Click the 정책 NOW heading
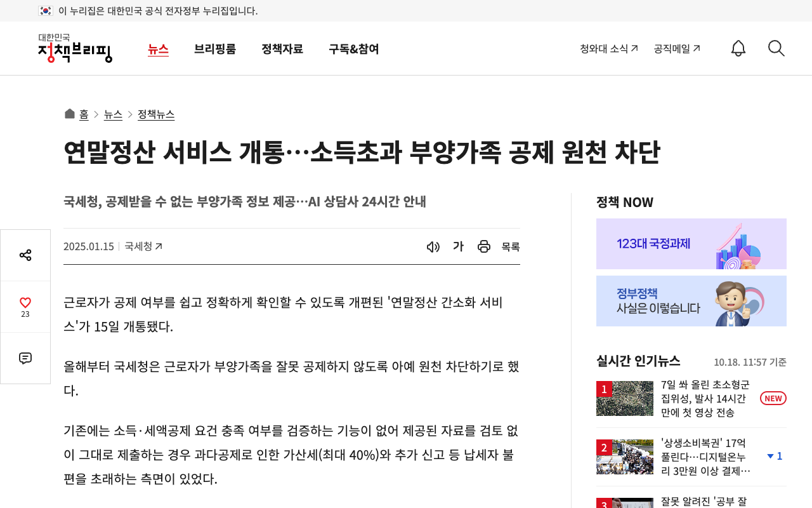Screen dimensions: 812x508 [x=625, y=202]
